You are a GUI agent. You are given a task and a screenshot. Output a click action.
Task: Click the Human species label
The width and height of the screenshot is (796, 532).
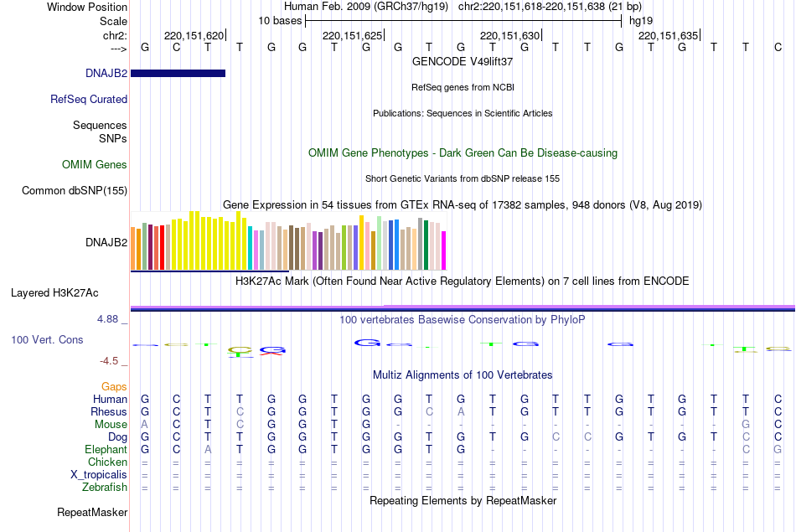pyautogui.click(x=110, y=400)
